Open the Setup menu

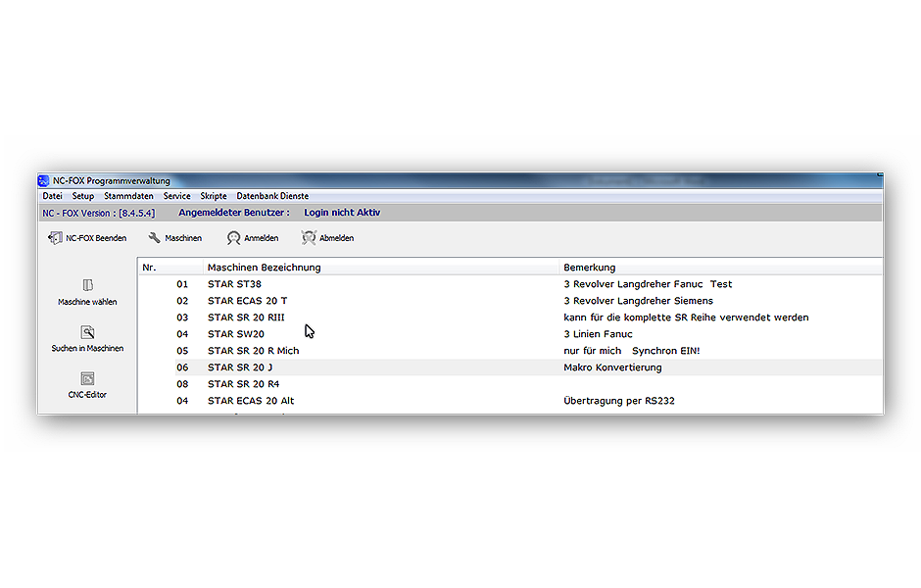tap(83, 195)
